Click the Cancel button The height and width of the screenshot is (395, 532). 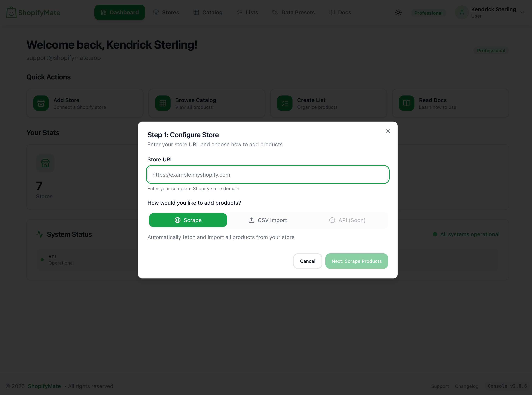click(x=308, y=261)
